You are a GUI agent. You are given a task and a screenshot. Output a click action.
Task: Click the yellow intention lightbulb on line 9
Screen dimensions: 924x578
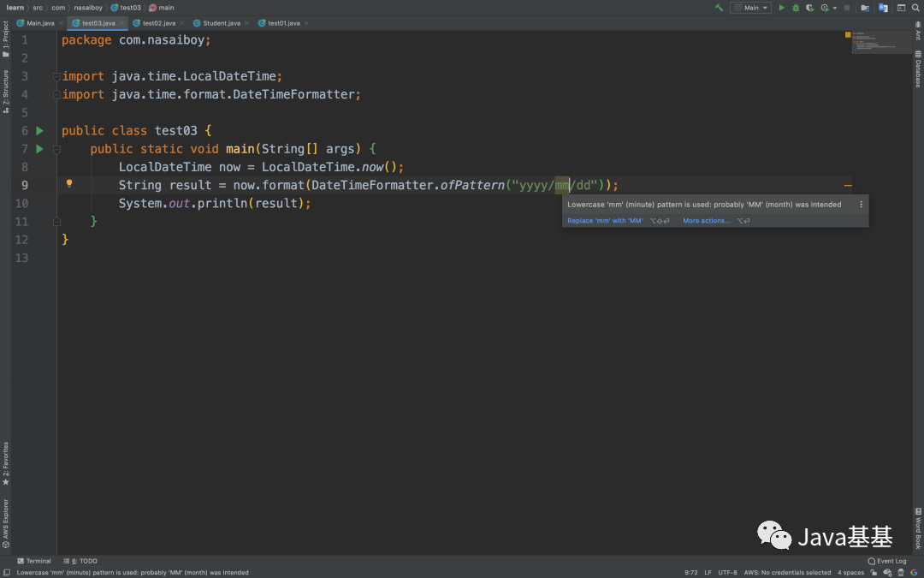pos(69,183)
